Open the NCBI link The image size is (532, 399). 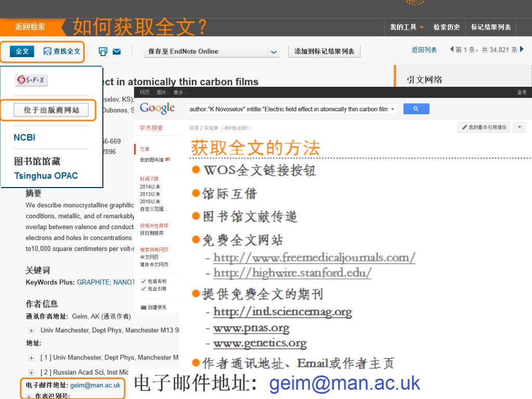coord(24,137)
